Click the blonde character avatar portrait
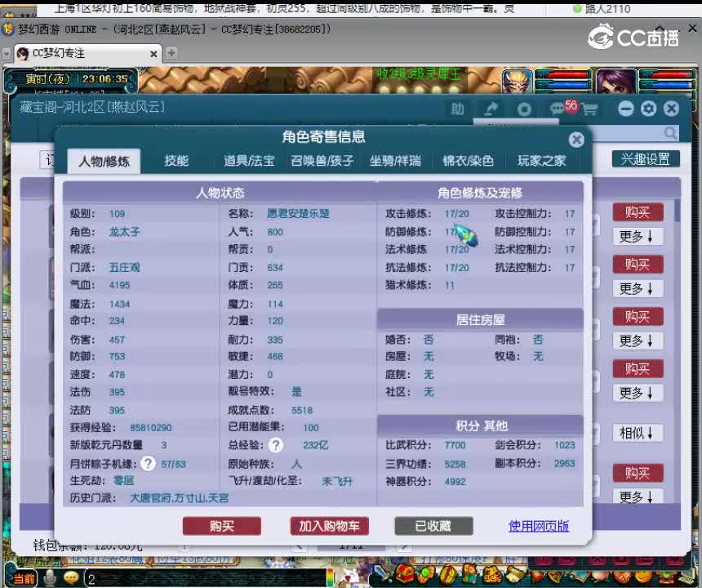Screen dimensions: 702x588 tap(518, 82)
